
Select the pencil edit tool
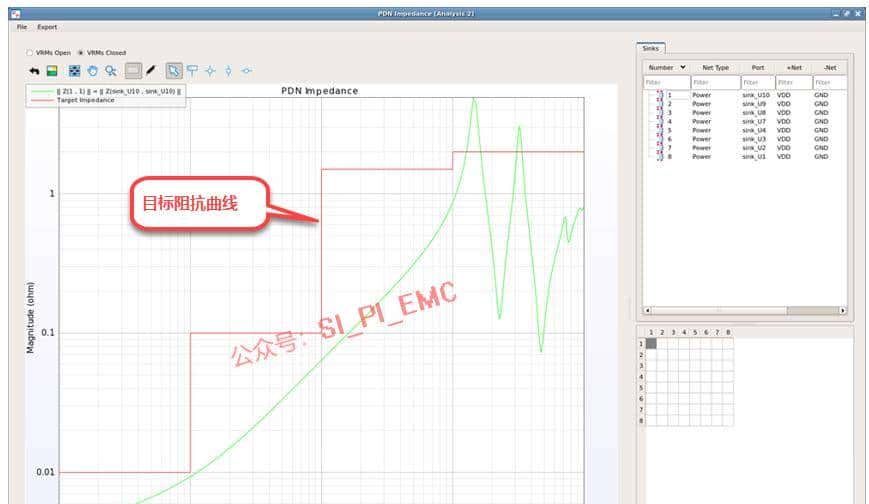[x=151, y=71]
